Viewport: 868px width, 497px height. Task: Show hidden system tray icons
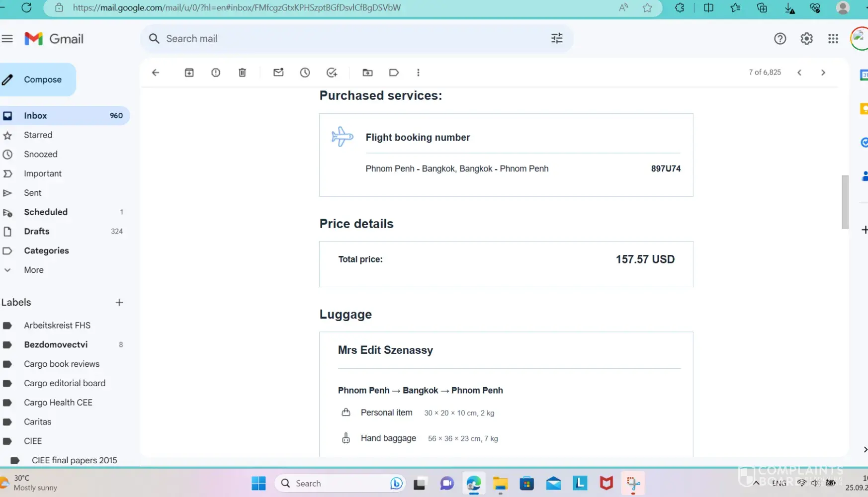pos(756,483)
